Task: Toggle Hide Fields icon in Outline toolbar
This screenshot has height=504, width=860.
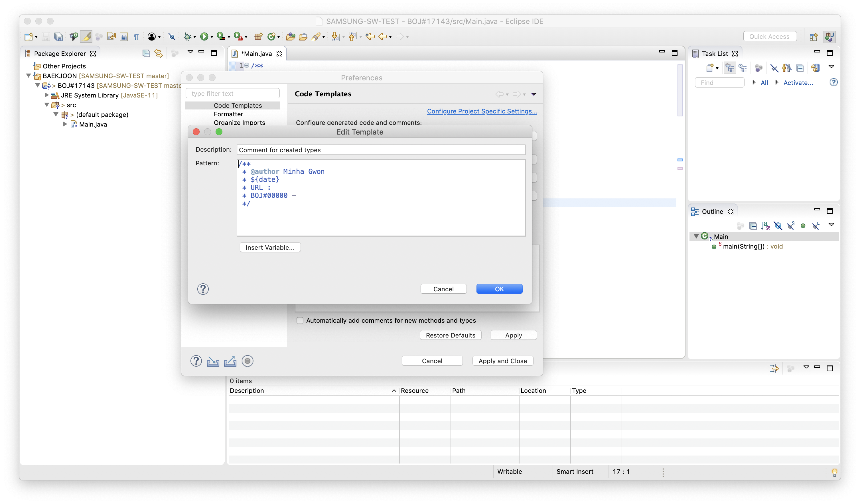Action: coord(778,225)
